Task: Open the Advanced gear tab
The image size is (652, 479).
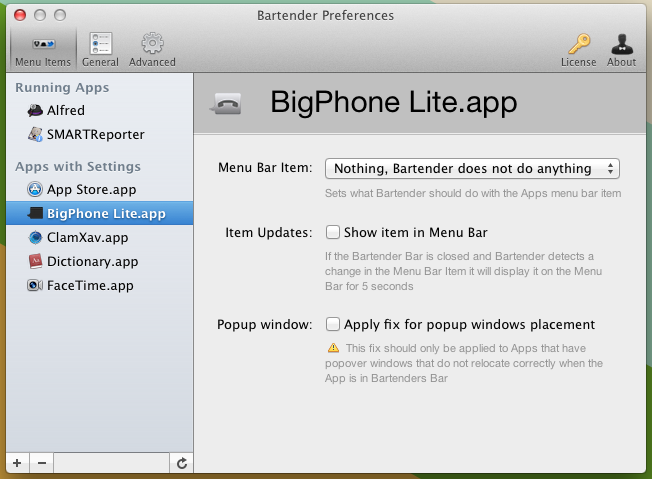Action: point(152,49)
